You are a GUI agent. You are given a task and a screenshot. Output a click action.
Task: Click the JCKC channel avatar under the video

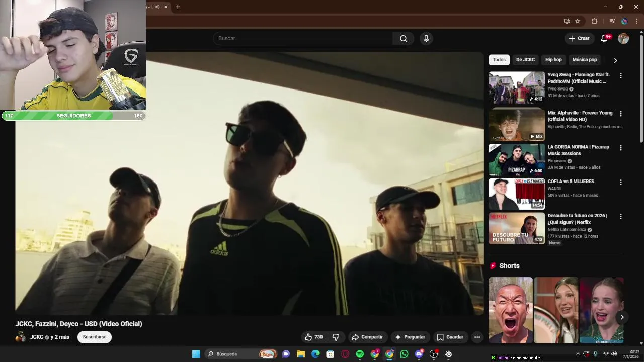click(x=21, y=337)
